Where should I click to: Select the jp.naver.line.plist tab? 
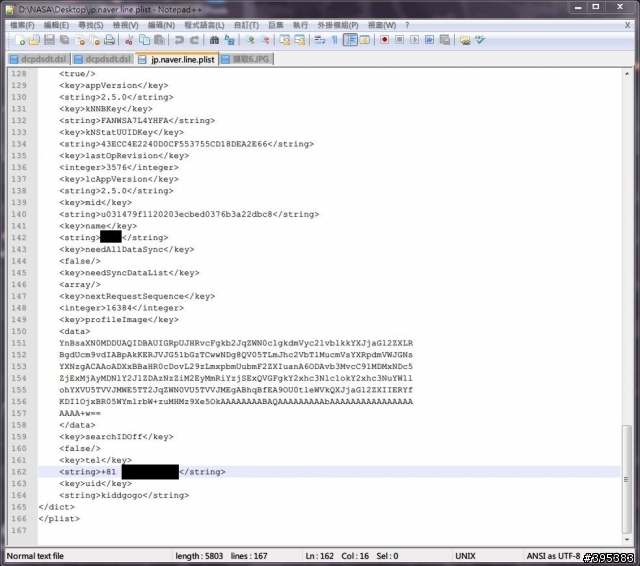tap(177, 59)
